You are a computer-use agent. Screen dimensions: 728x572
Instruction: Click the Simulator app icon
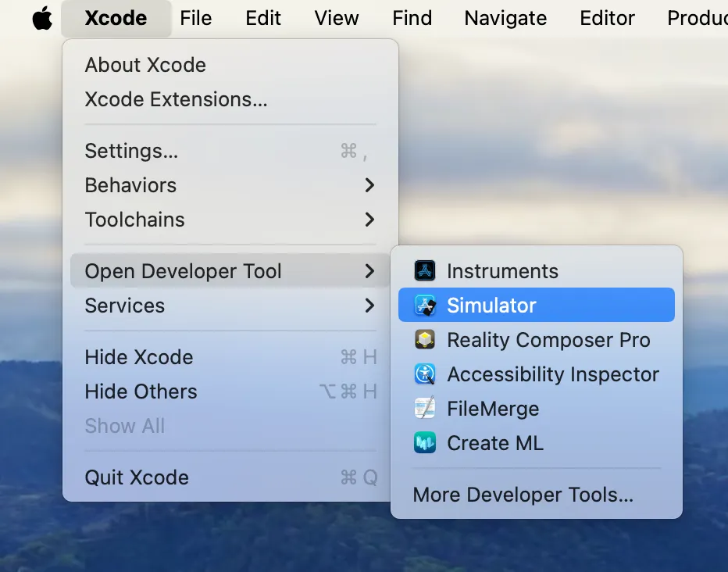[x=425, y=306]
